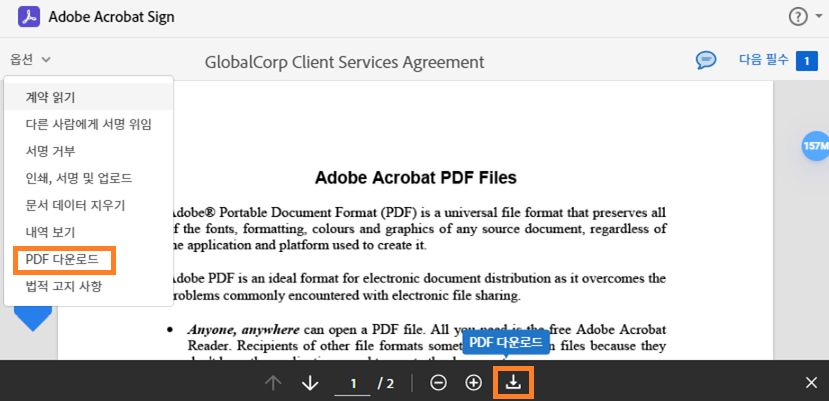The height and width of the screenshot is (401, 829).
Task: Click the blue badge showing 1
Action: (x=807, y=61)
